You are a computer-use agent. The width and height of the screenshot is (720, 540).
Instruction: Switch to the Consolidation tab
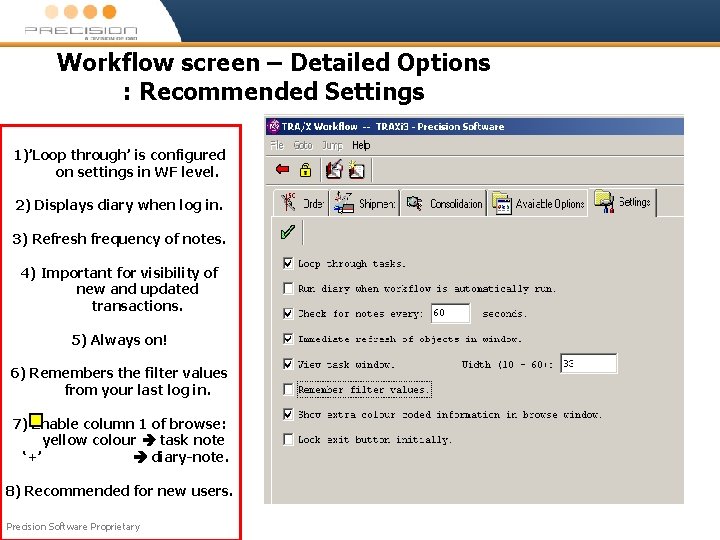444,202
